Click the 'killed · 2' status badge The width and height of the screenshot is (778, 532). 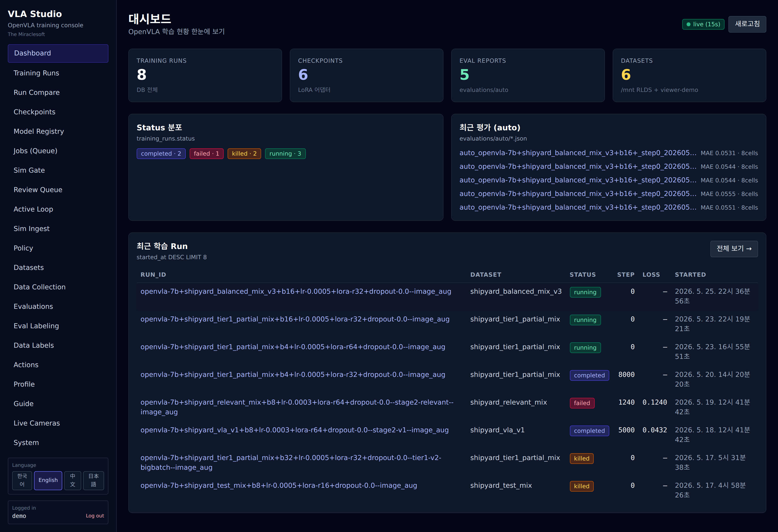tap(244, 154)
